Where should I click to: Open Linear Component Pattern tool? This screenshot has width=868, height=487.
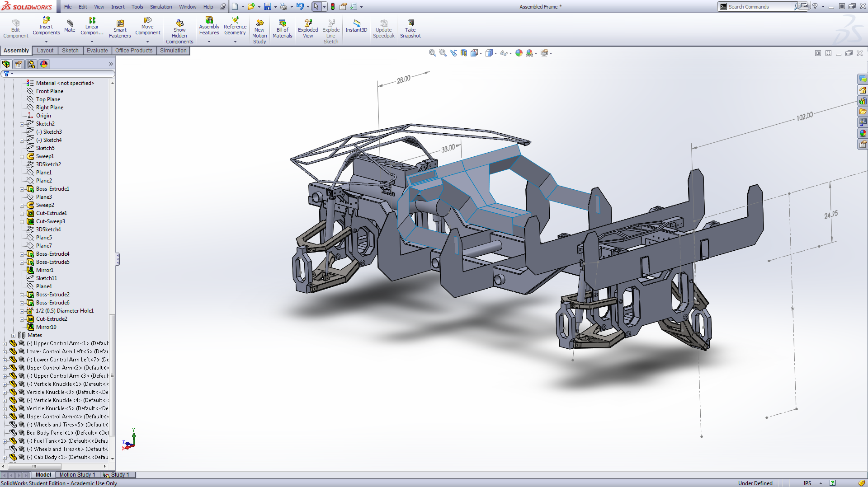pos(92,26)
